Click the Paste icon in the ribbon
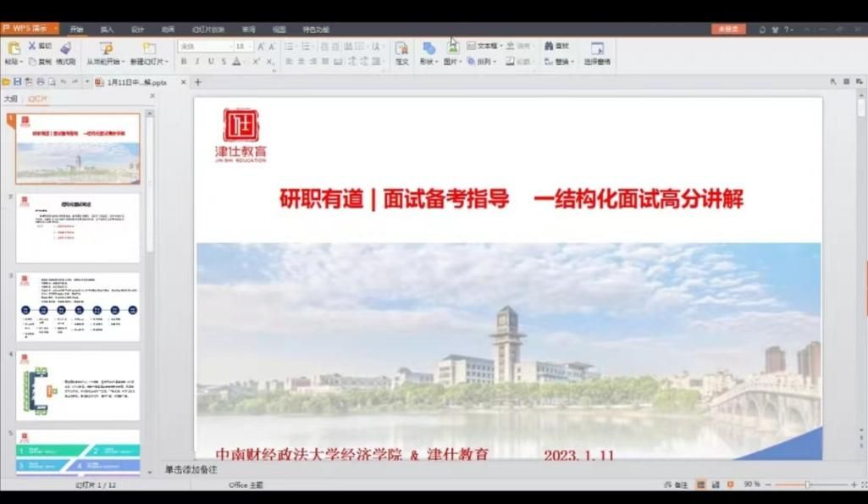The width and height of the screenshot is (868, 504). tap(14, 48)
